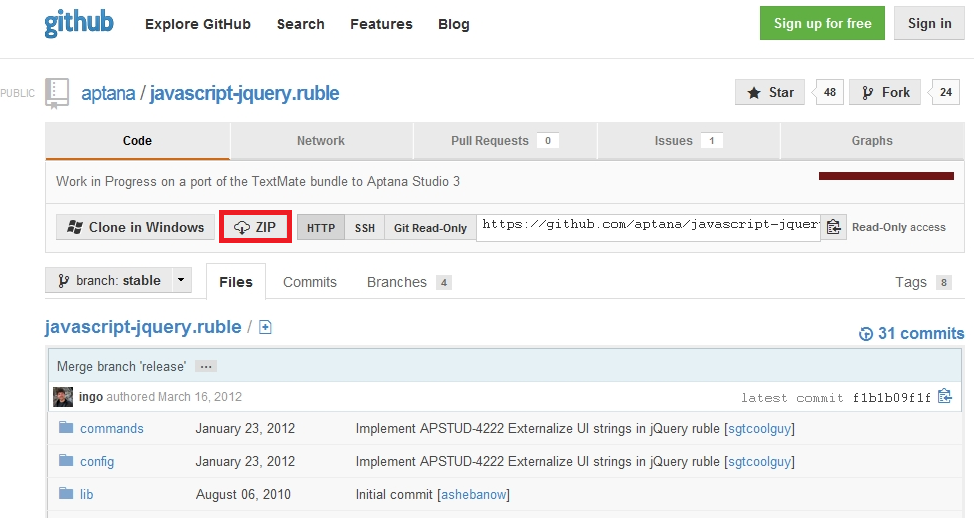
Task: Click the GitHub logo
Action: (x=79, y=24)
